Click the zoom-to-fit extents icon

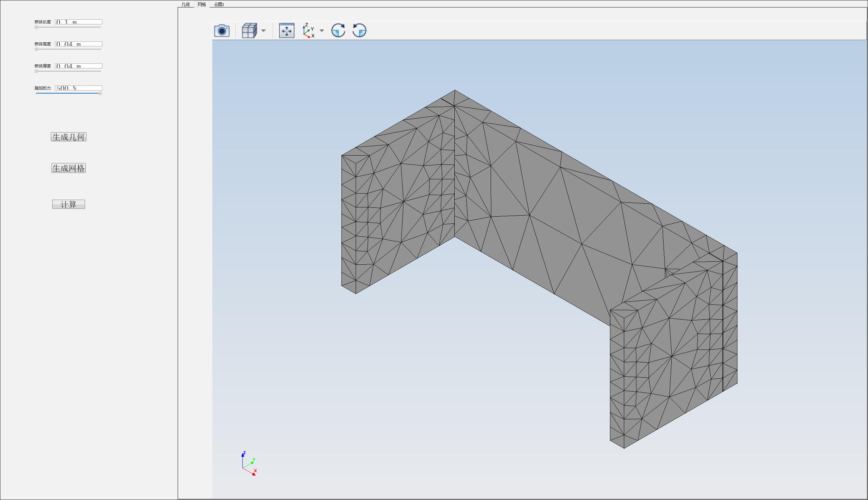point(287,31)
